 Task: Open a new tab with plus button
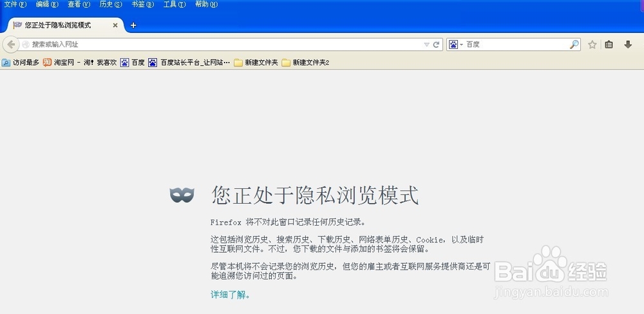click(x=133, y=25)
